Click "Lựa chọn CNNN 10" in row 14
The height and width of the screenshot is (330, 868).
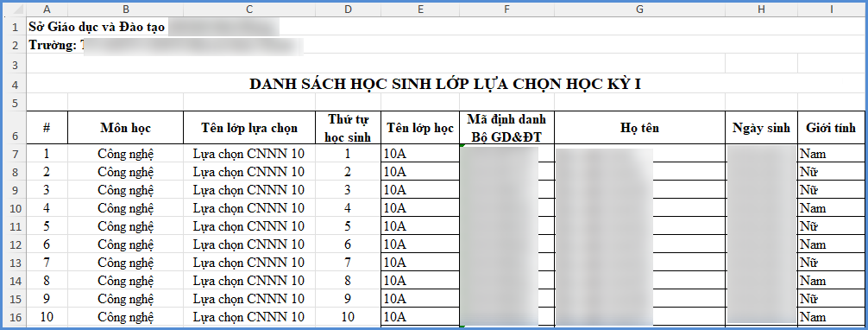click(249, 281)
